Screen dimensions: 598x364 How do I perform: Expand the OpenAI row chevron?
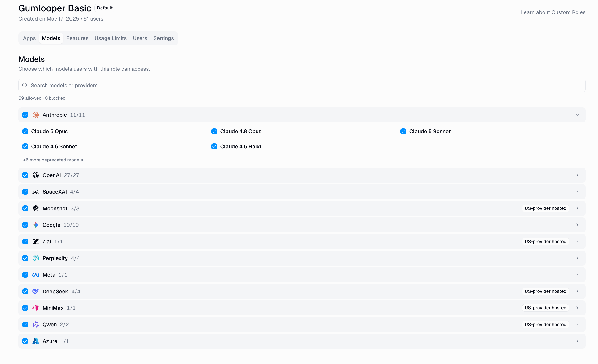tap(577, 175)
